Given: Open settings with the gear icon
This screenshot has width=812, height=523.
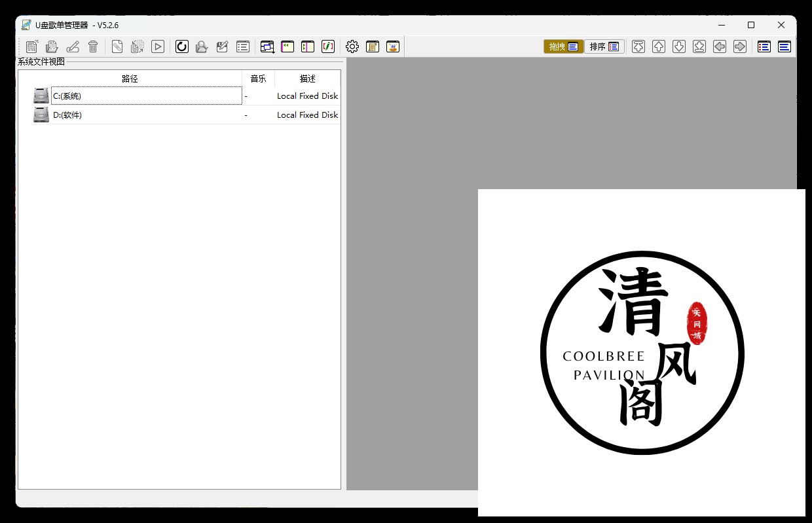Looking at the screenshot, I should pyautogui.click(x=352, y=46).
